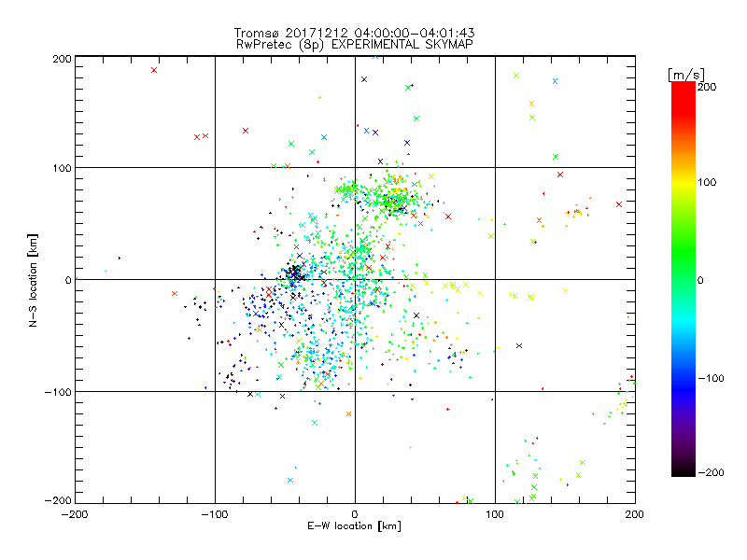This screenshot has width=747, height=560.
Task: Click the '200' label on the colorbar
Action: tap(707, 87)
